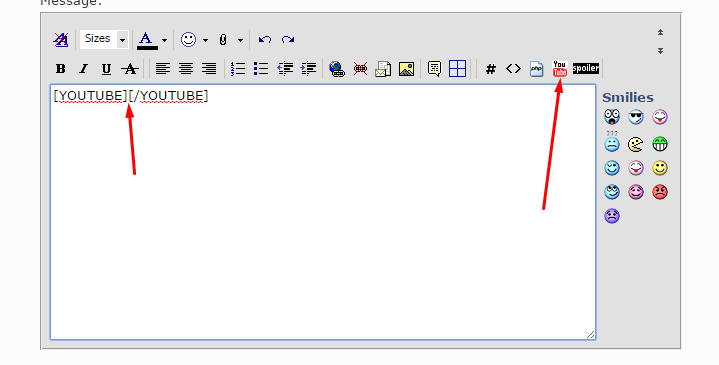
Task: Click the paperclip attachment icon
Action: point(223,39)
